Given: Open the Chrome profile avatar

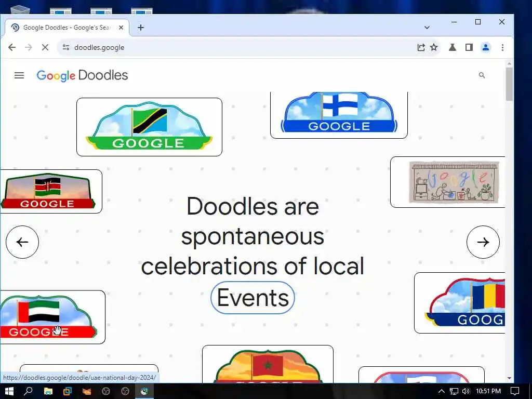Looking at the screenshot, I should 486,47.
